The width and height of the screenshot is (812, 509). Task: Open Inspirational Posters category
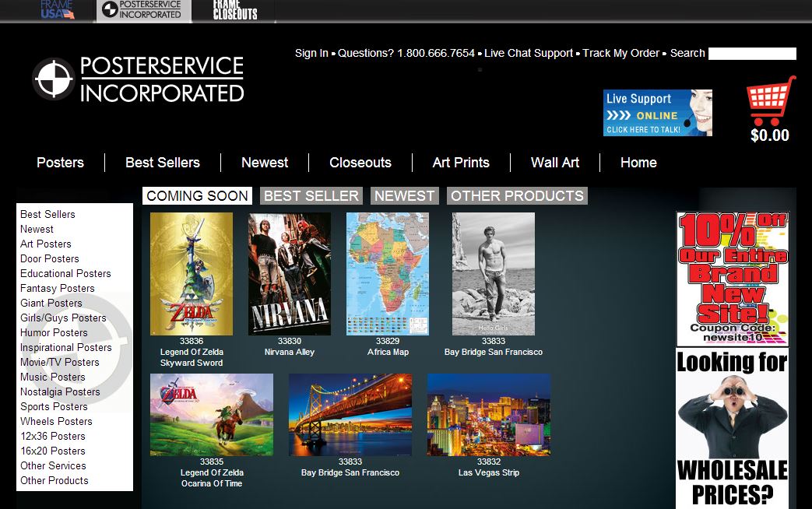(65, 347)
